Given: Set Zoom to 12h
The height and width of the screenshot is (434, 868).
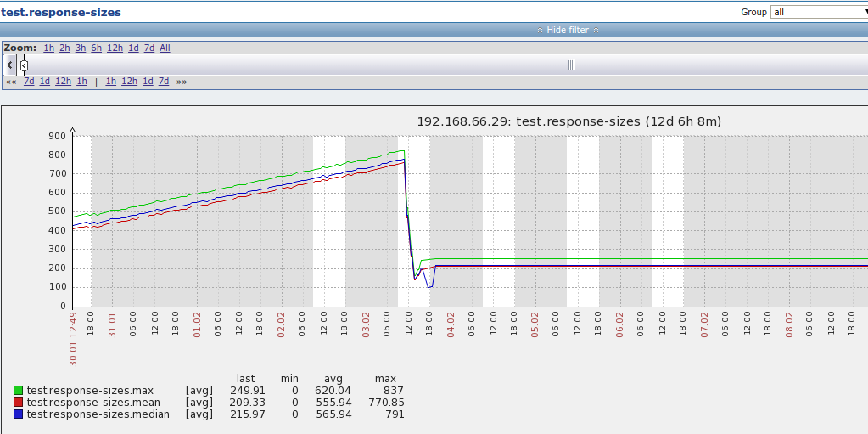Looking at the screenshot, I should [x=115, y=48].
